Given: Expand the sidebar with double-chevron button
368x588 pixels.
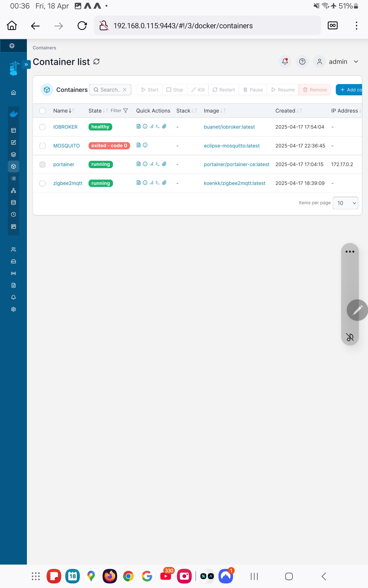Looking at the screenshot, I should (26, 64).
